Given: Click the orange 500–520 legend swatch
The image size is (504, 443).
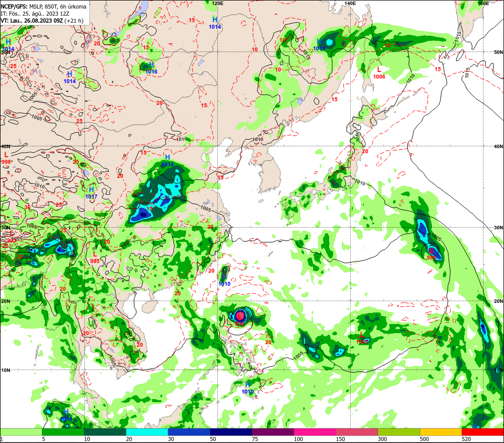Looking at the screenshot, I should coord(440,432).
